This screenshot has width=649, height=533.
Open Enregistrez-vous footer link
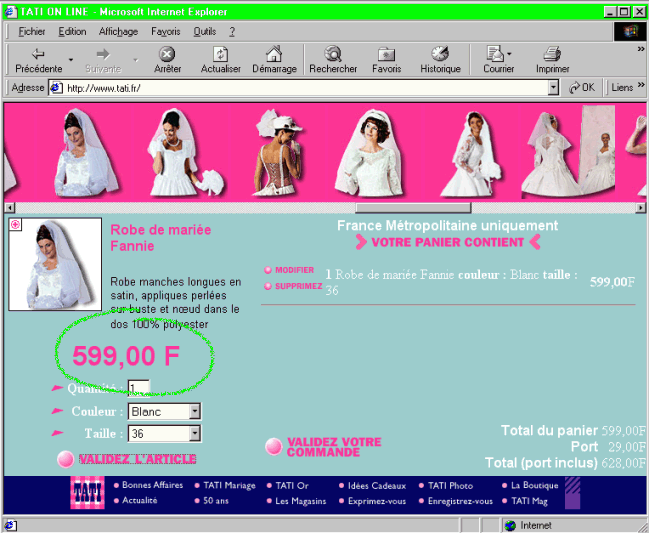(460, 501)
